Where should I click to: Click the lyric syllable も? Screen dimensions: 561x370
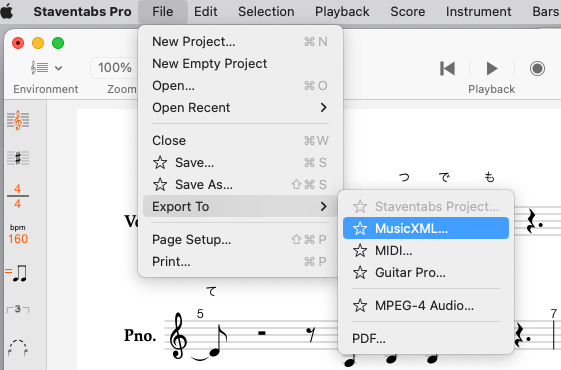pyautogui.click(x=489, y=177)
